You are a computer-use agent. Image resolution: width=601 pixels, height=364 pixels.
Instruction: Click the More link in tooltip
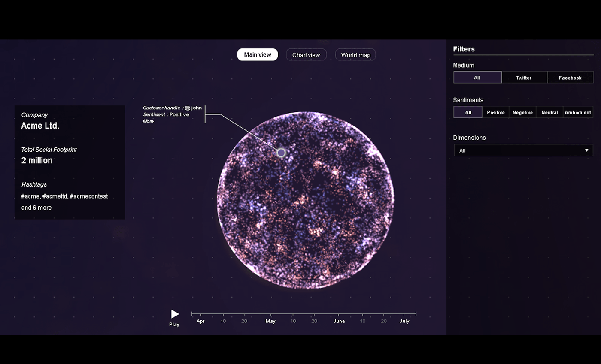(148, 121)
